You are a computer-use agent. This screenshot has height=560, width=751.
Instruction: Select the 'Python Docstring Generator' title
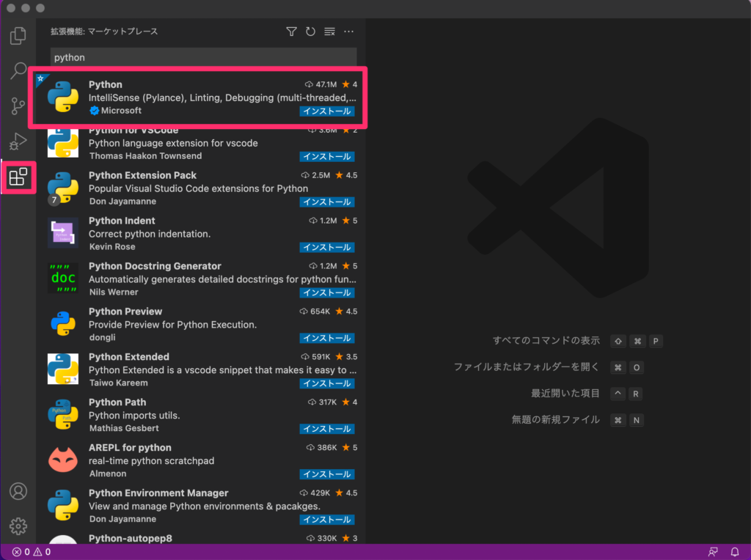pyautogui.click(x=155, y=266)
